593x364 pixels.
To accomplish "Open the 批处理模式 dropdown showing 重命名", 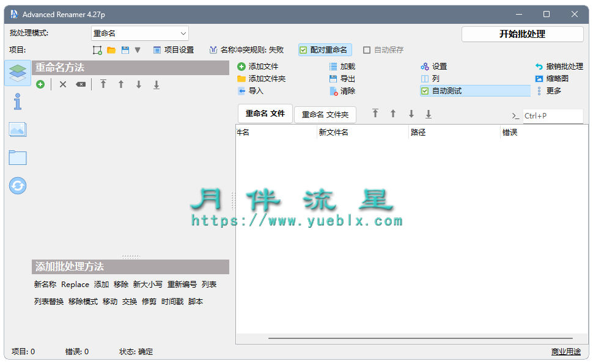I will (x=140, y=33).
